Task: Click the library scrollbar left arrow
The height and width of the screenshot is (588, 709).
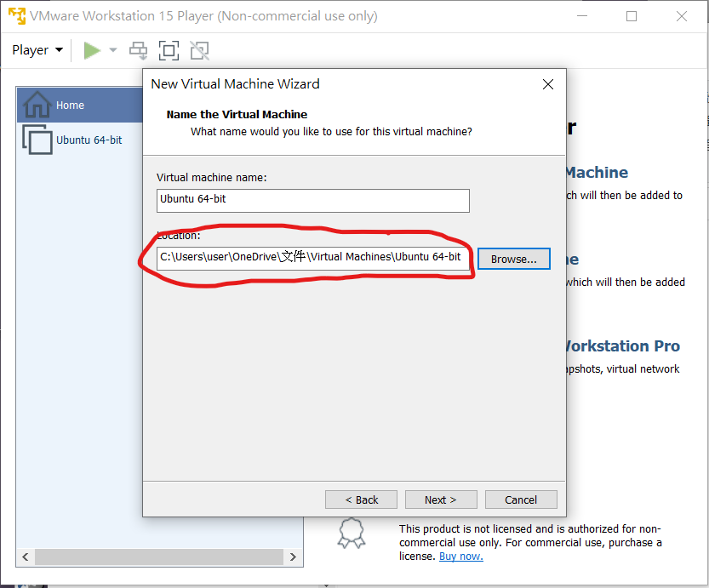Action: [x=26, y=557]
